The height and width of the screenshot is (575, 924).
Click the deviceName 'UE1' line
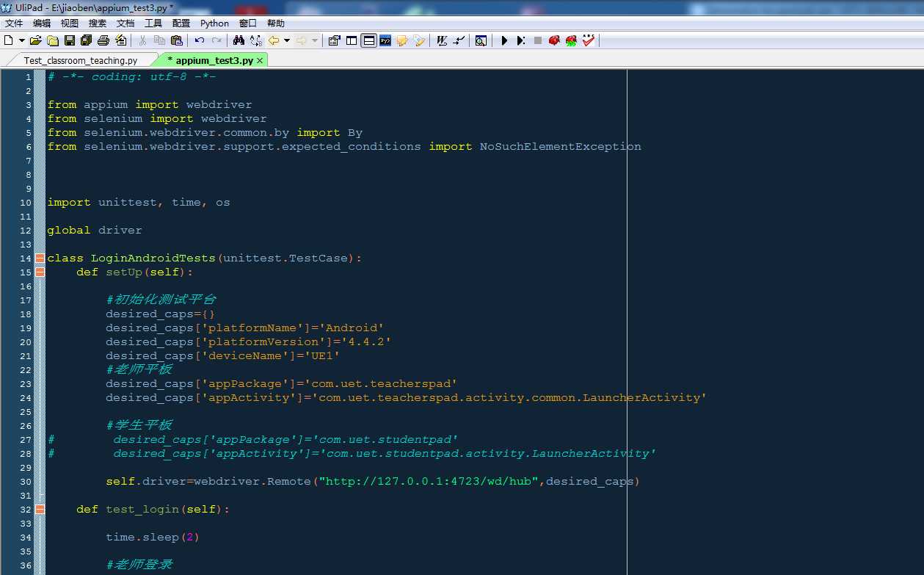222,355
